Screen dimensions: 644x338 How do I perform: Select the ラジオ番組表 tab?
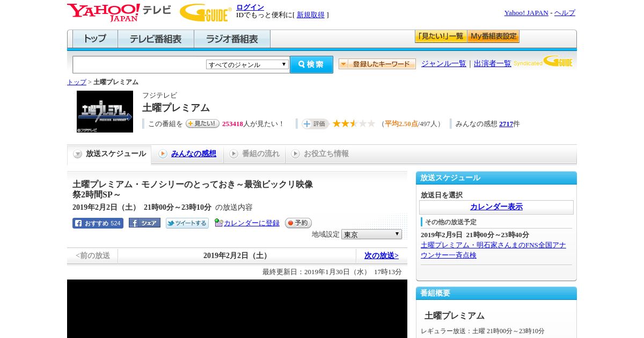pos(232,39)
